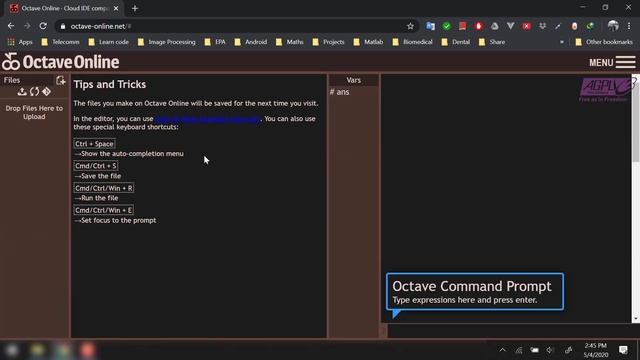Open the blue hyperlink in Tips and Tricks
Image resolution: width=640 pixels, height=360 pixels.
click(x=207, y=119)
